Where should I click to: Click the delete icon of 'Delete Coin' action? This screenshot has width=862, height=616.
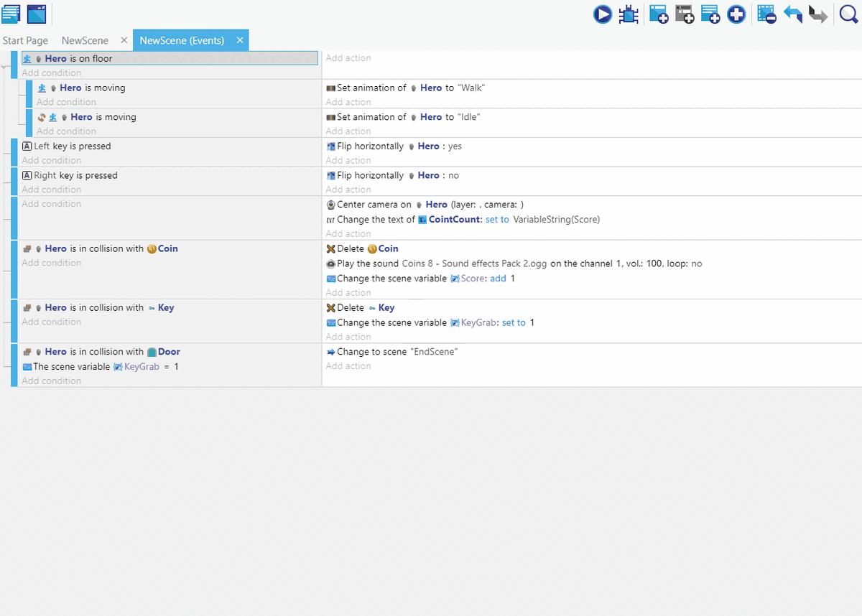(x=330, y=249)
